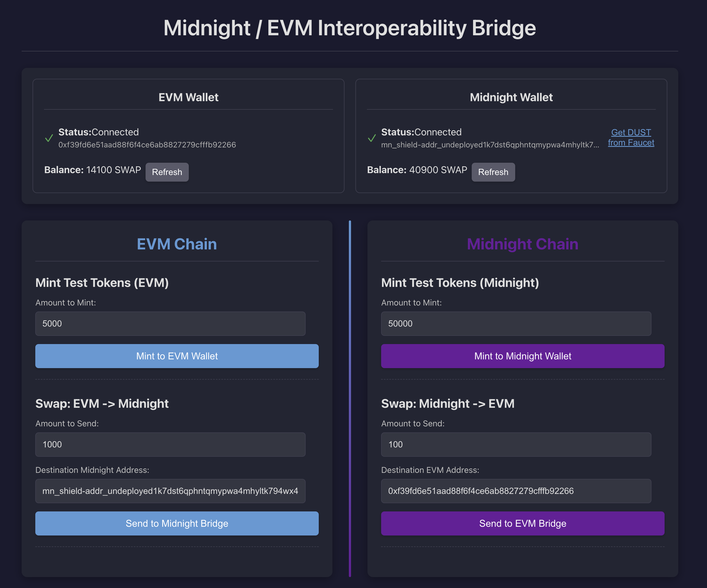Click the EVM wallet connected checkmark icon
This screenshot has width=707, height=588.
pos(49,138)
